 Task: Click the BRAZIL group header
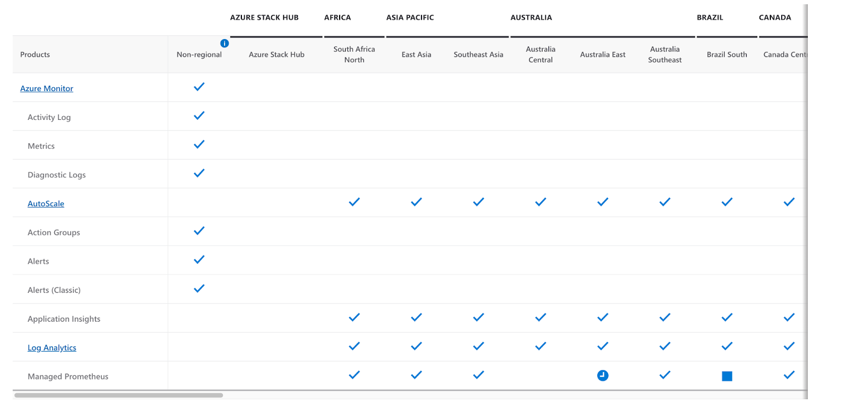[710, 17]
